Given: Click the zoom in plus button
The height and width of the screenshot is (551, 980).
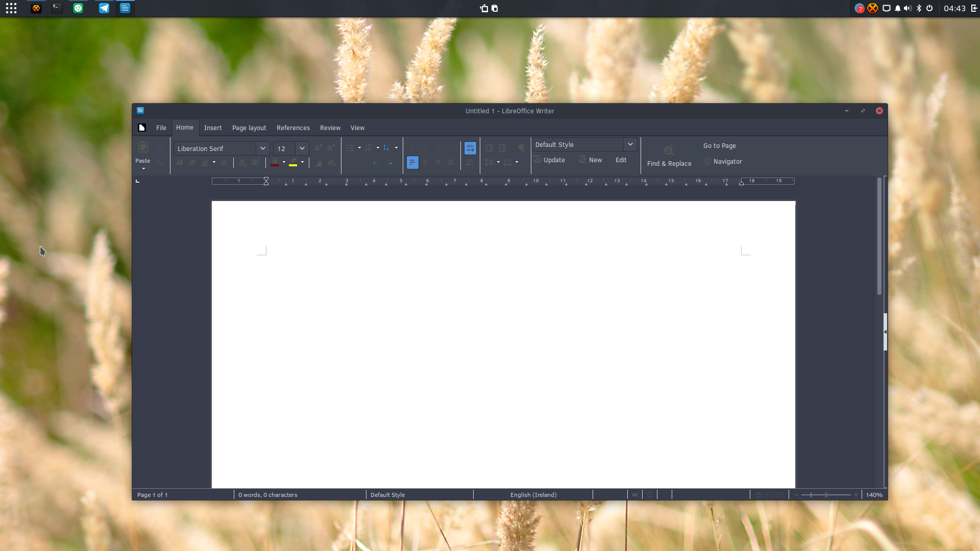Looking at the screenshot, I should click(x=856, y=495).
